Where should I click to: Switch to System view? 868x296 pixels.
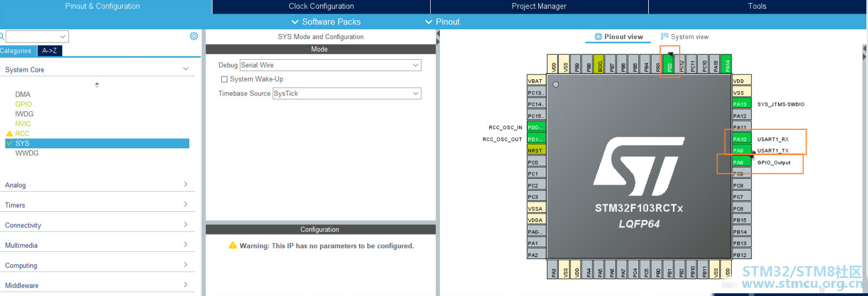point(685,37)
